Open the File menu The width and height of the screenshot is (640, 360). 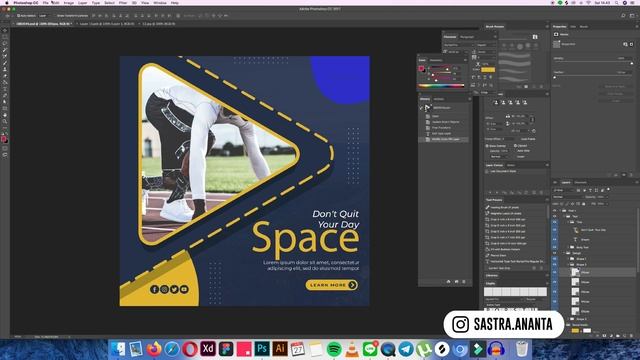[46, 3]
